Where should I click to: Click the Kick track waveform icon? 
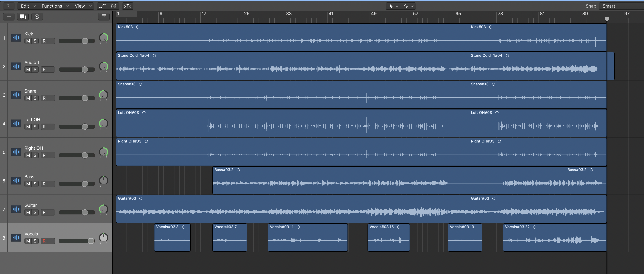pyautogui.click(x=16, y=38)
